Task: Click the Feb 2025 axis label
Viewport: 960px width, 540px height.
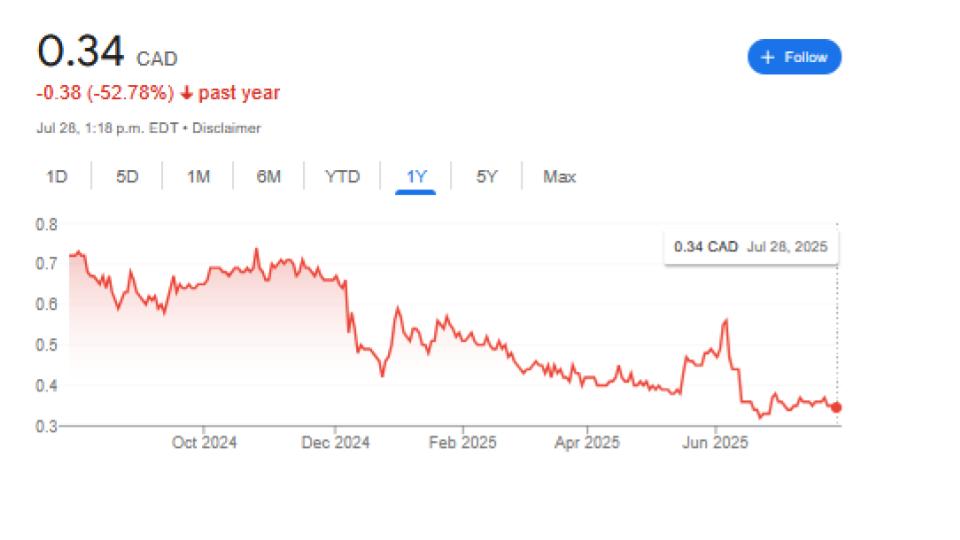Action: pyautogui.click(x=463, y=442)
